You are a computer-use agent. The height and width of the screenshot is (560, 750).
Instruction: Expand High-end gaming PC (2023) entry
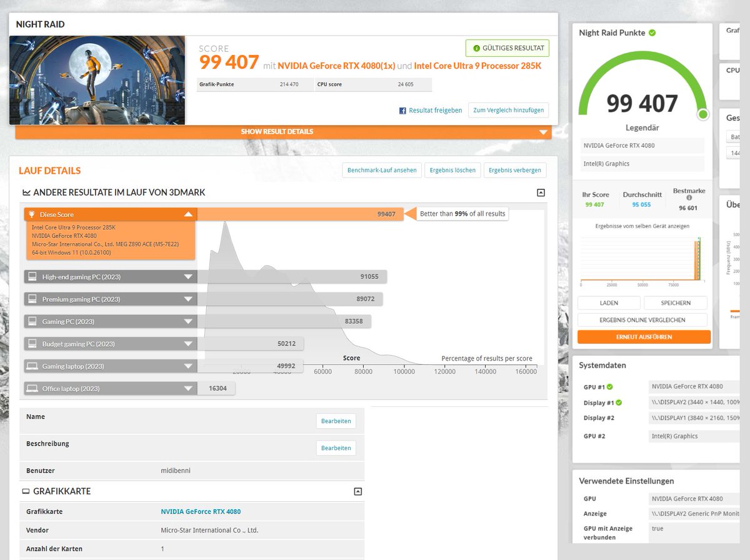click(x=188, y=276)
